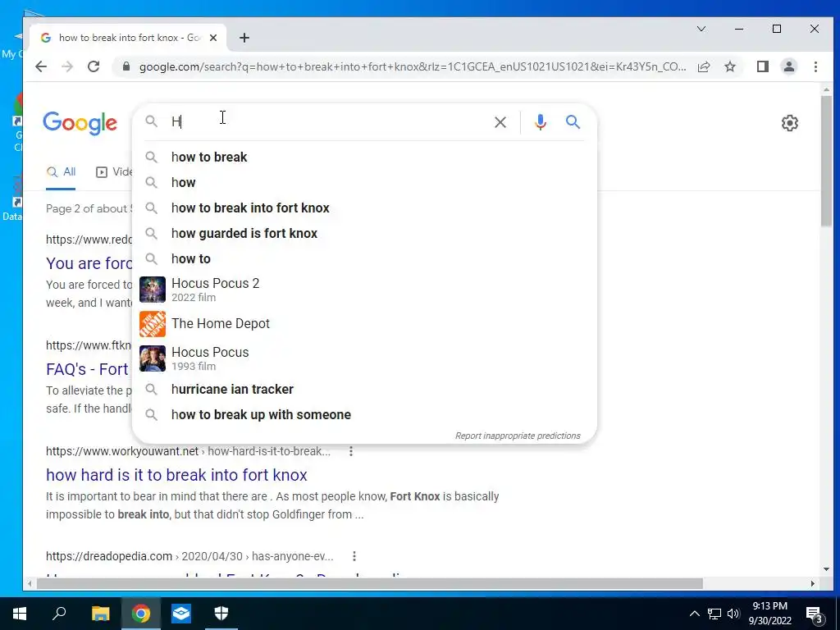Open tab search chevron in title bar
Screen dimensions: 840x630
point(701,29)
